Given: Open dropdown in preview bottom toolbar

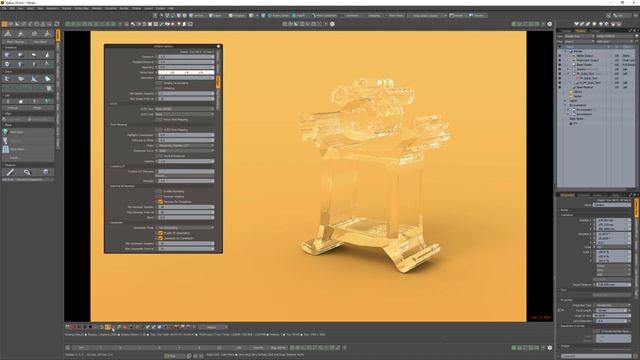Looking at the screenshot, I should click(213, 327).
